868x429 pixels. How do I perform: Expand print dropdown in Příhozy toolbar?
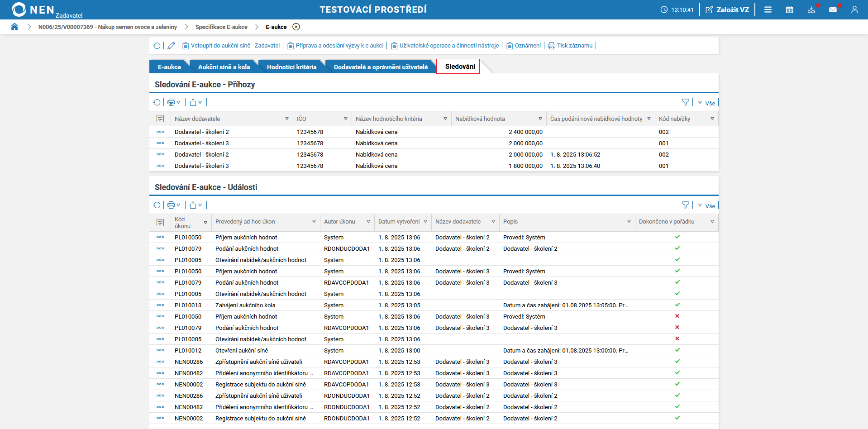(x=174, y=103)
